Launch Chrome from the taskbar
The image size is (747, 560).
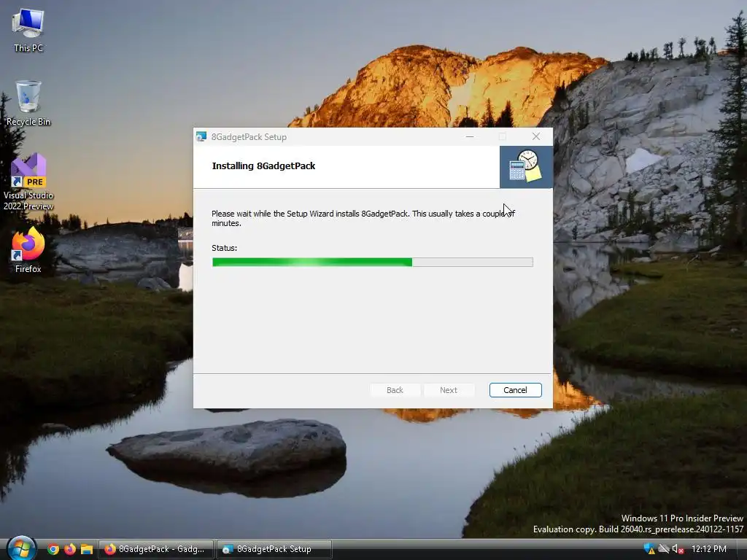pos(53,549)
